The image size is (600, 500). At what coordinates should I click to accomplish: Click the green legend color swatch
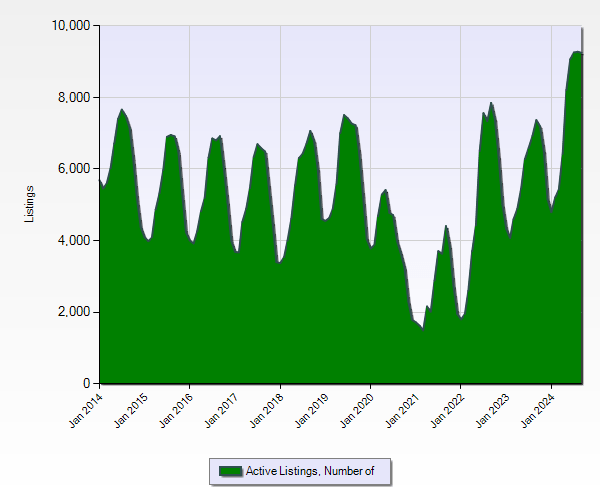tap(230, 471)
